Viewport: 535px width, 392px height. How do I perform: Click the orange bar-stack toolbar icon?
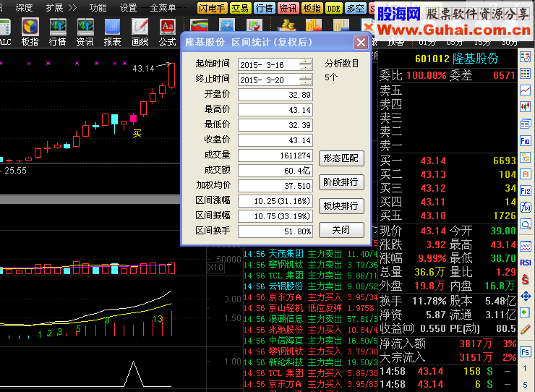pos(314,26)
